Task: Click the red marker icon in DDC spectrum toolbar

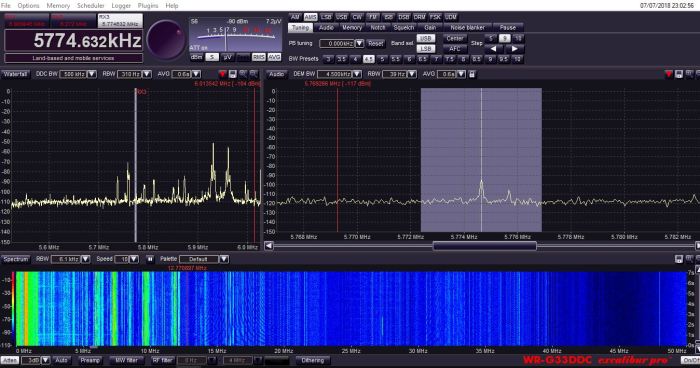Action: [x=222, y=74]
